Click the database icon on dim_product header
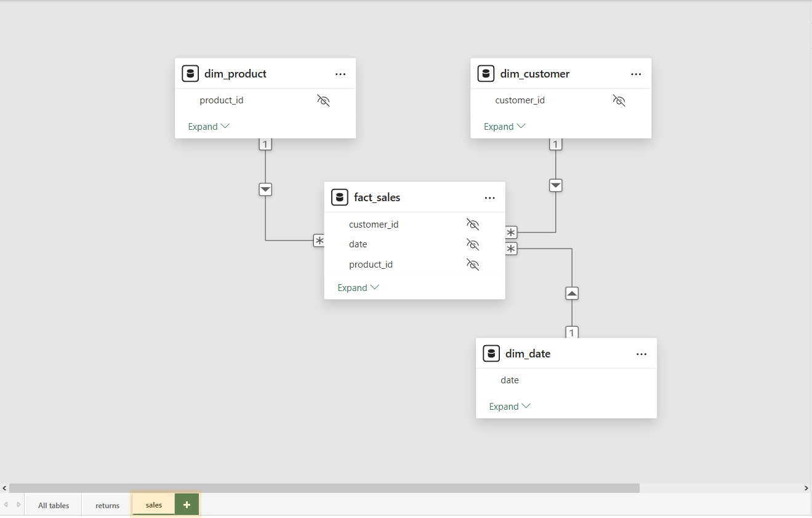Viewport: 812px width, 518px height. [190, 73]
